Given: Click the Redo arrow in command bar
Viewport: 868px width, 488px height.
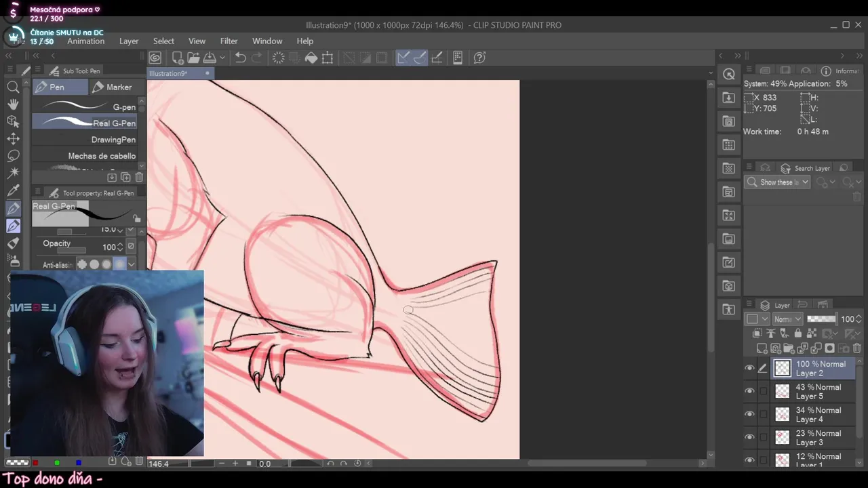Looking at the screenshot, I should [256, 58].
